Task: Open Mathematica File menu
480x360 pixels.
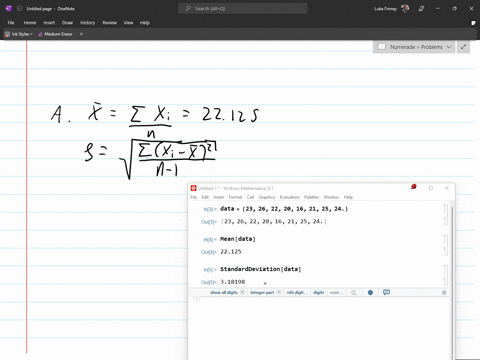Action: pyautogui.click(x=193, y=197)
